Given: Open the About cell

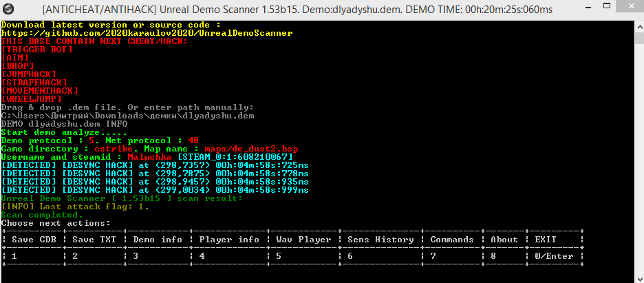Looking at the screenshot, I should (x=504, y=240).
